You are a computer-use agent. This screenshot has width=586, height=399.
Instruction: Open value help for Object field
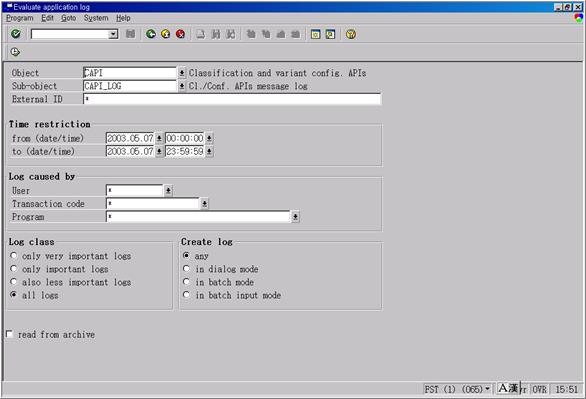(x=182, y=73)
